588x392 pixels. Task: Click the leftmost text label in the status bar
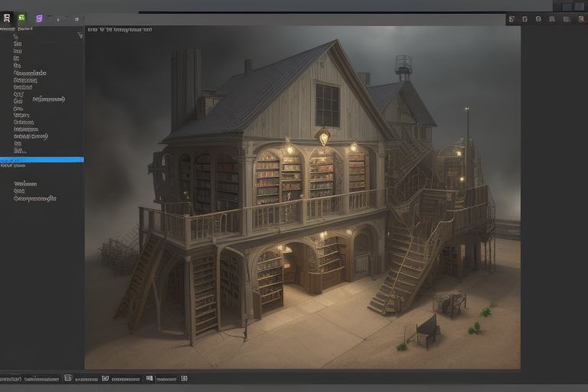9,378
